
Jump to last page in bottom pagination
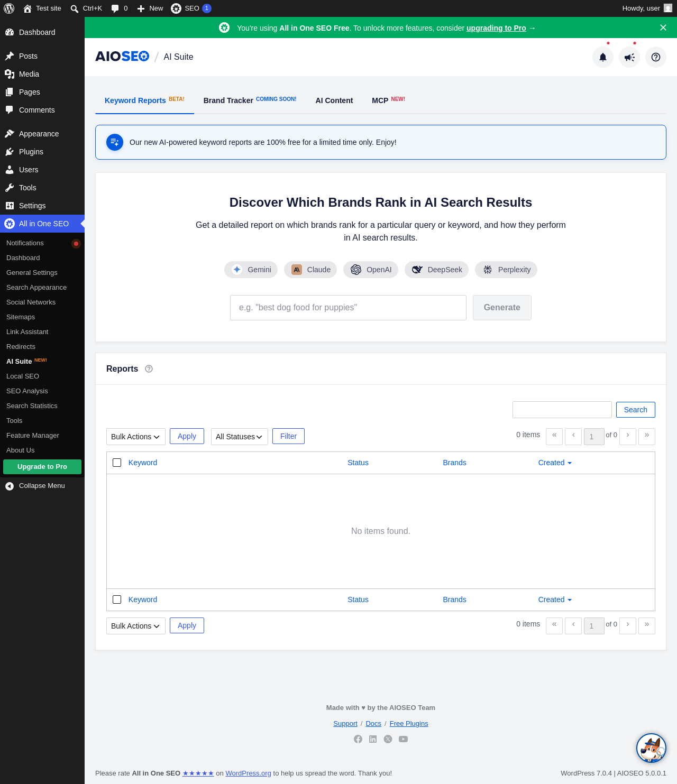(647, 626)
